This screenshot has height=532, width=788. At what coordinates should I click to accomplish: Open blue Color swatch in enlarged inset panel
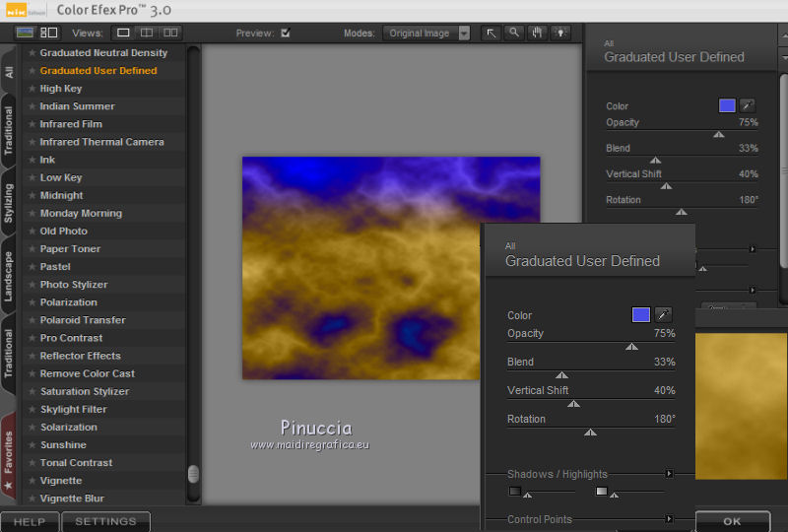click(x=641, y=315)
